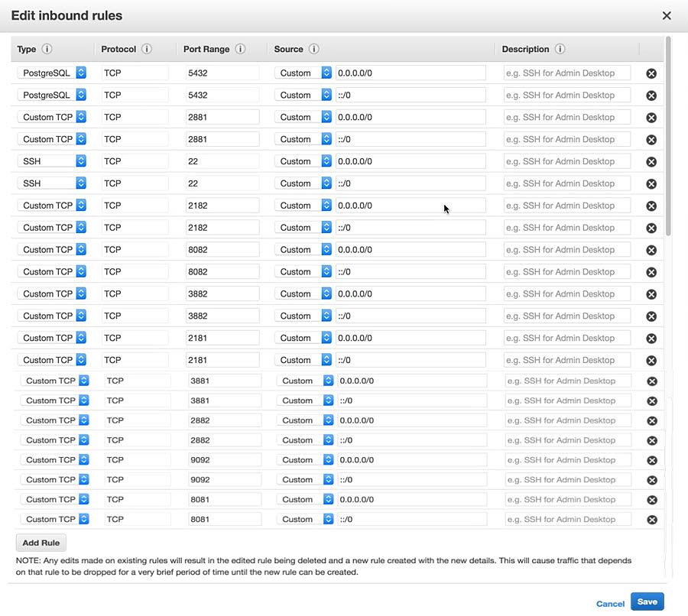Viewport: 688px width, 616px height.
Task: Delete the port 9092 rule with source 0.0.0.0/0
Action: point(653,460)
